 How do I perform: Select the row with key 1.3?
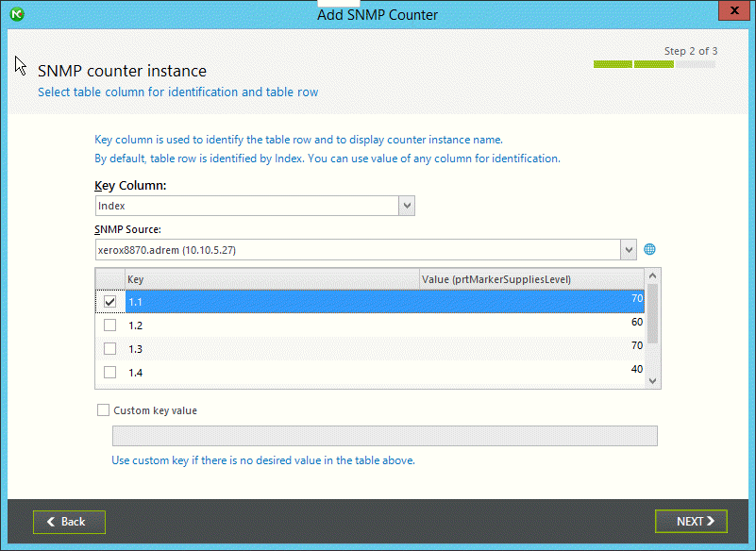point(370,348)
